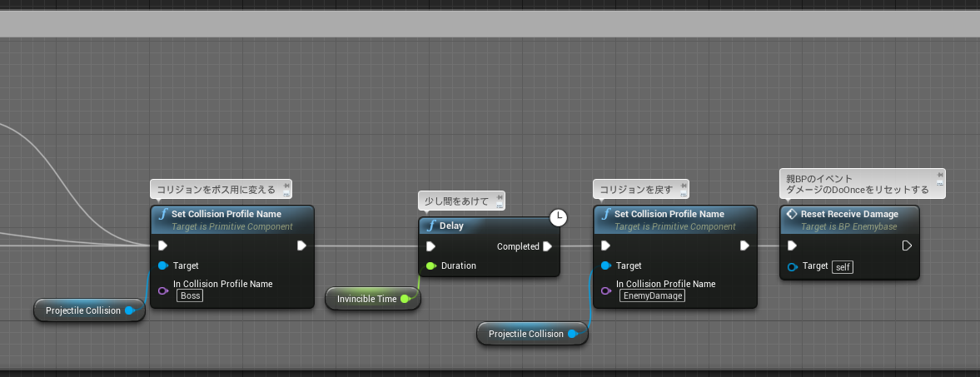
Task: Select Projectile Collision node wired to Boss node
Action: click(x=89, y=310)
